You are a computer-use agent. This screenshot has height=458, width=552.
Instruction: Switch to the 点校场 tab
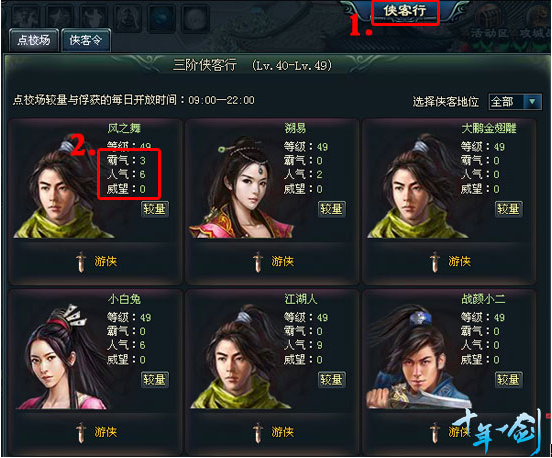point(34,40)
